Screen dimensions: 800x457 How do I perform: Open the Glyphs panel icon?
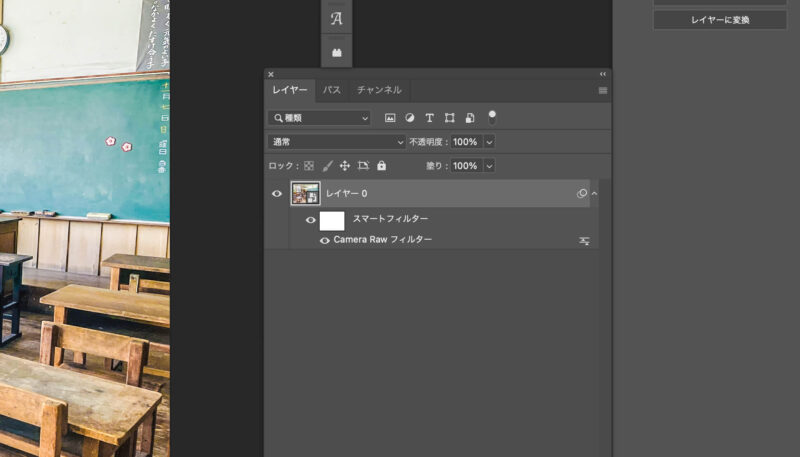point(336,19)
